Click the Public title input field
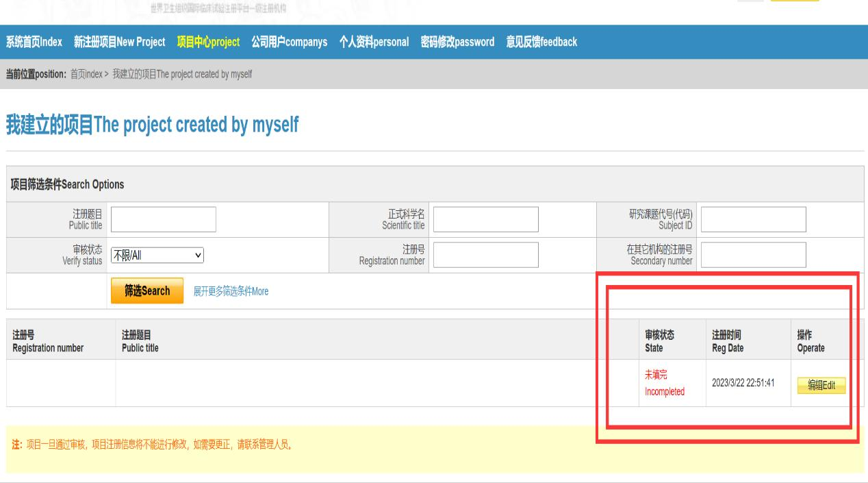 [163, 220]
